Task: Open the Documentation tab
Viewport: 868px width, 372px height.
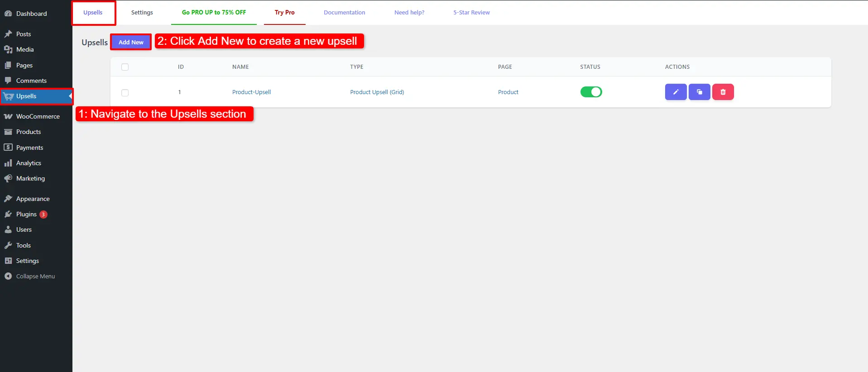Action: click(x=344, y=13)
